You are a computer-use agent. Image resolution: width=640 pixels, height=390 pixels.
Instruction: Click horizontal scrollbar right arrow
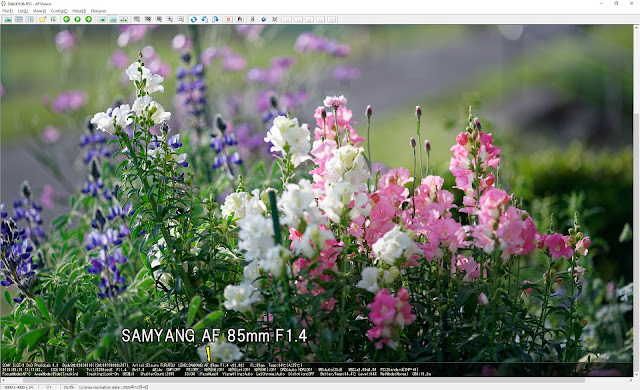(x=630, y=380)
